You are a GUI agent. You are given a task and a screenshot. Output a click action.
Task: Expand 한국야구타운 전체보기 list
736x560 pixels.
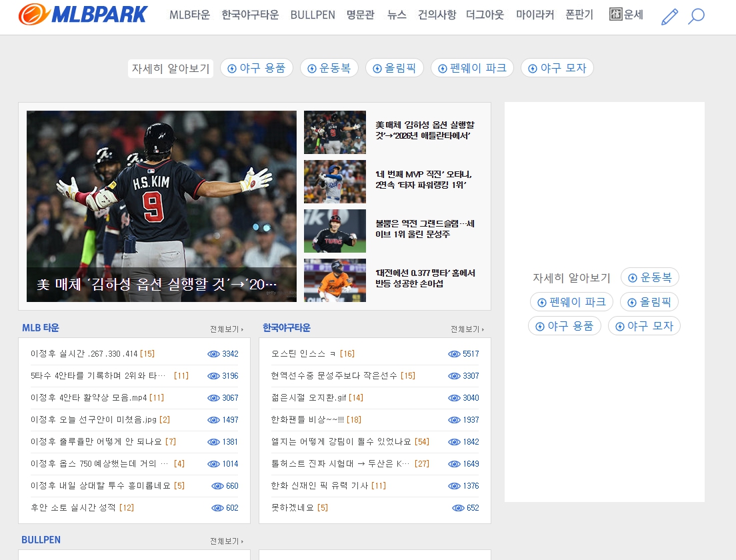(467, 329)
